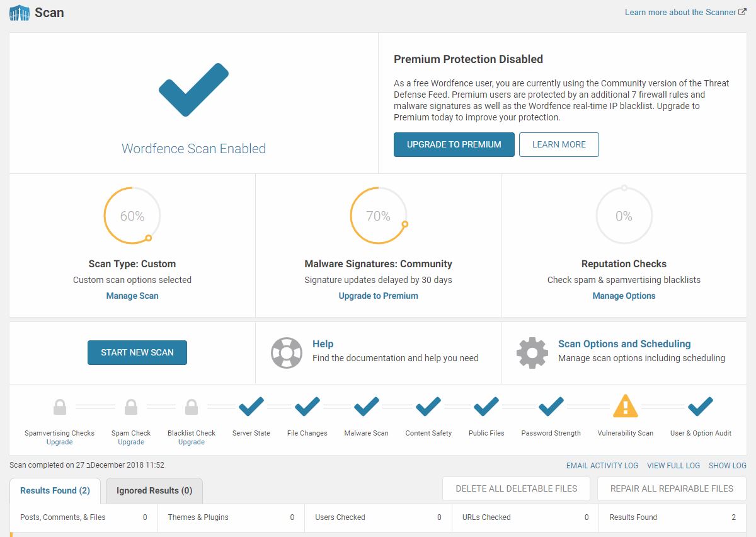The width and height of the screenshot is (756, 537).
Task: Click the Users Checked count cell
Action: click(x=378, y=517)
